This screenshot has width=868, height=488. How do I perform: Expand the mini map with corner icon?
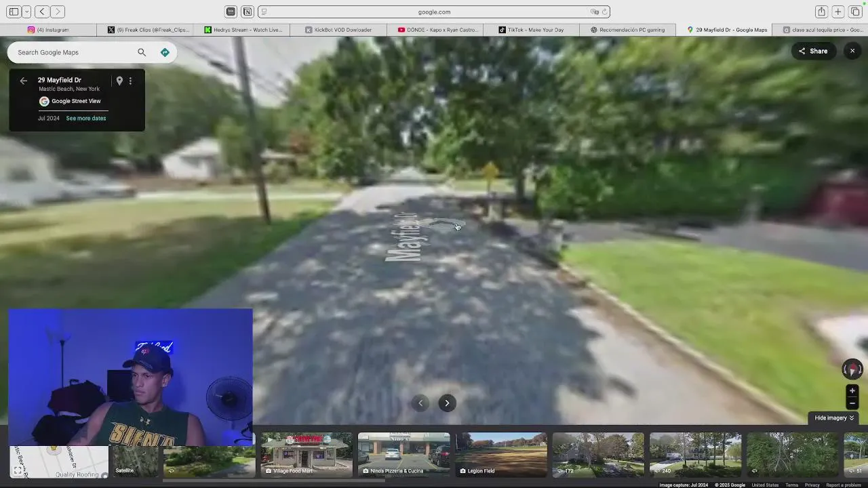(18, 470)
